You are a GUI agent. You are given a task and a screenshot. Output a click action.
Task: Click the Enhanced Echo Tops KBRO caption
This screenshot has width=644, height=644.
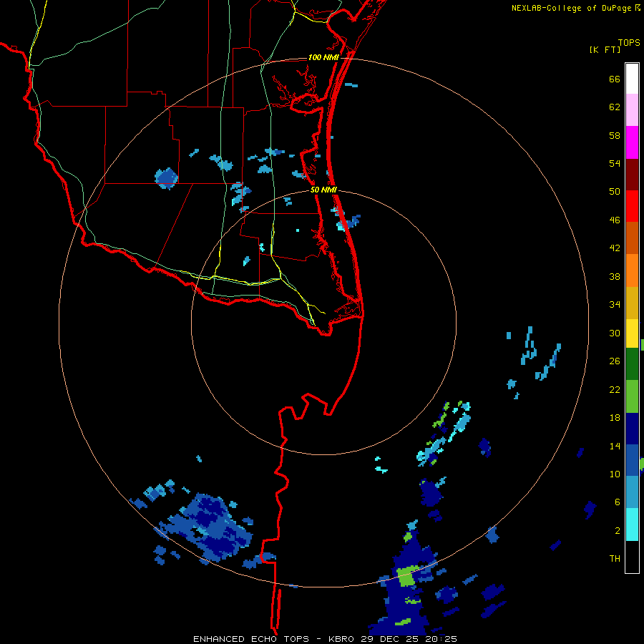click(273, 639)
